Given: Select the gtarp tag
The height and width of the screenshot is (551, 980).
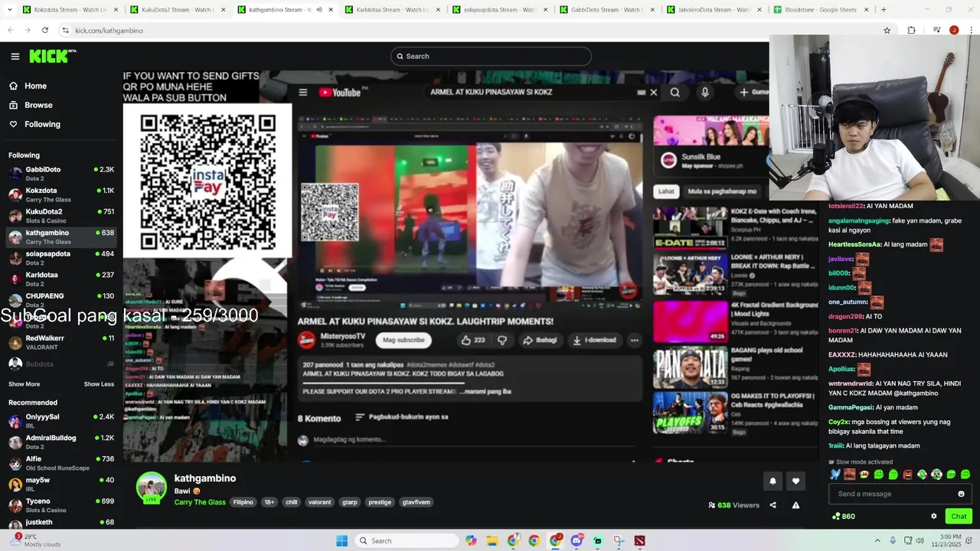Looking at the screenshot, I should click(350, 502).
